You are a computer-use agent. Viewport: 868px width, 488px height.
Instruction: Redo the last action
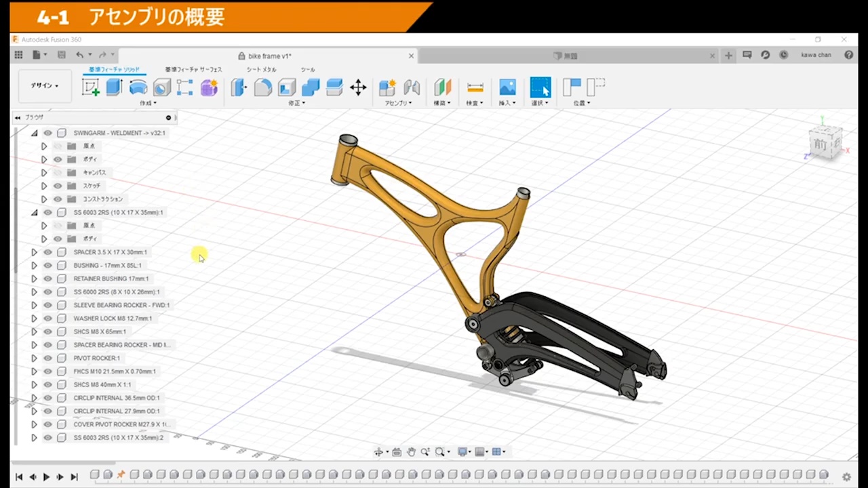point(102,55)
